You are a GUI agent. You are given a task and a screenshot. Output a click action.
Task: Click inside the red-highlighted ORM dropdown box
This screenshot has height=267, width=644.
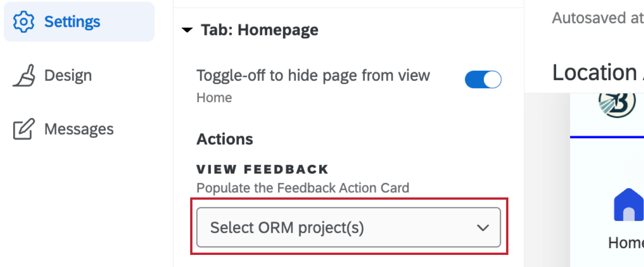pyautogui.click(x=349, y=228)
